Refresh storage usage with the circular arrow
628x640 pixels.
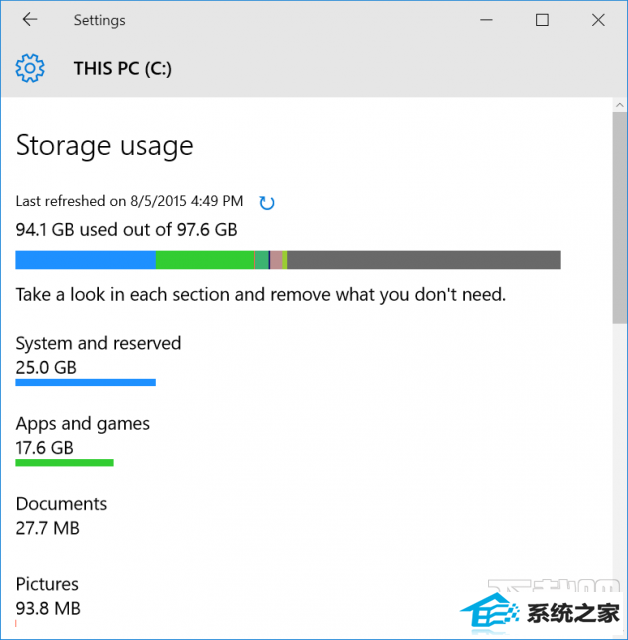point(267,202)
